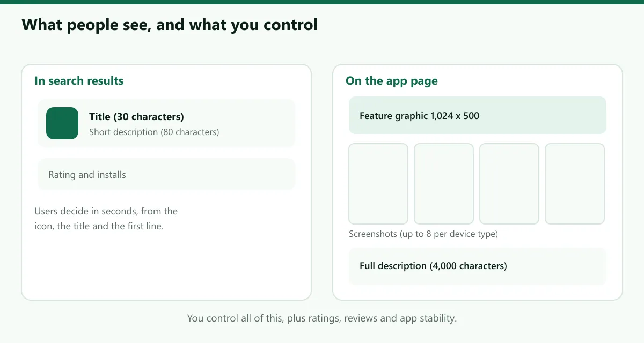Click the footer text about ratings and reviews
Screen dimensions: 644x343
tap(322, 318)
